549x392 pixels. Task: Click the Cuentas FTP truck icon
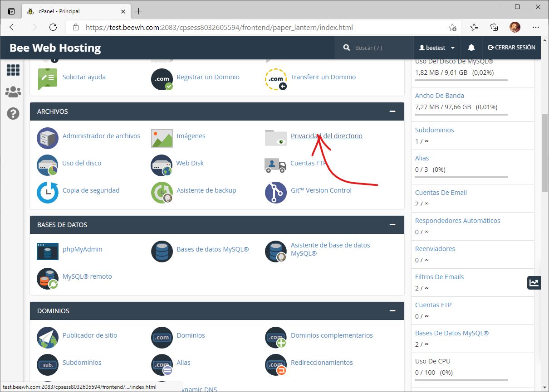[x=276, y=165]
